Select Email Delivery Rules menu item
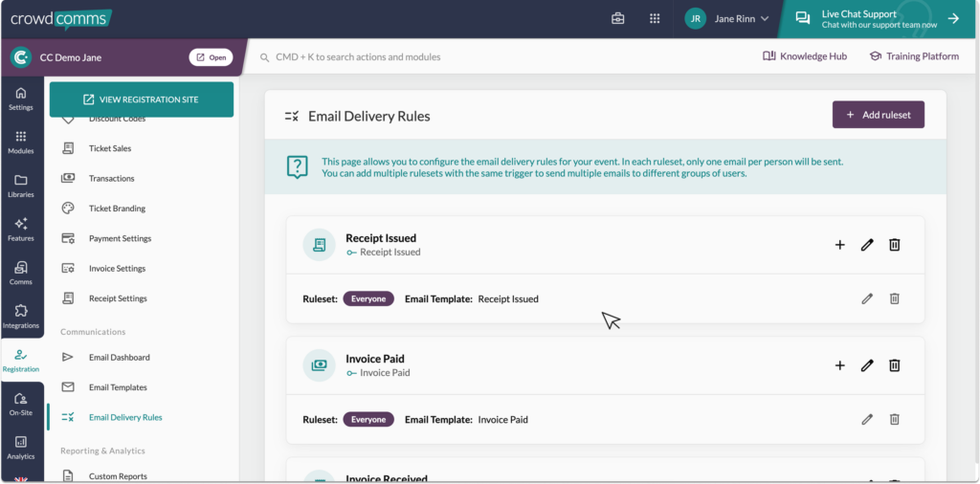Screen dimensions: 980x484 tap(125, 417)
